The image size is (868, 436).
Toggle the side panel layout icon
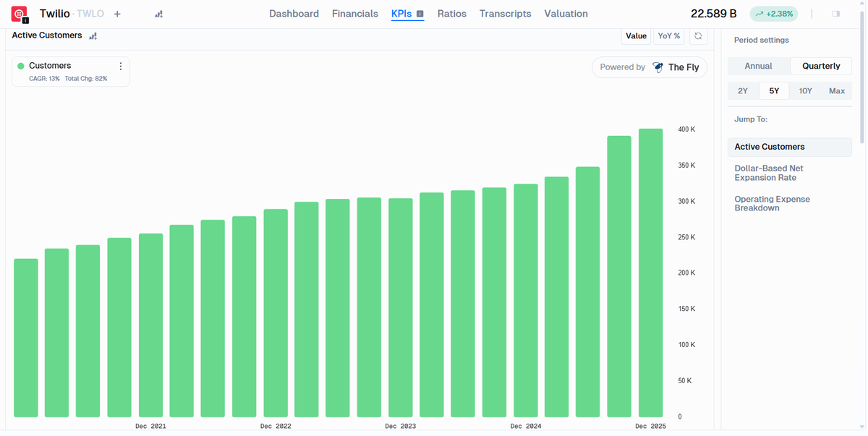tap(836, 14)
